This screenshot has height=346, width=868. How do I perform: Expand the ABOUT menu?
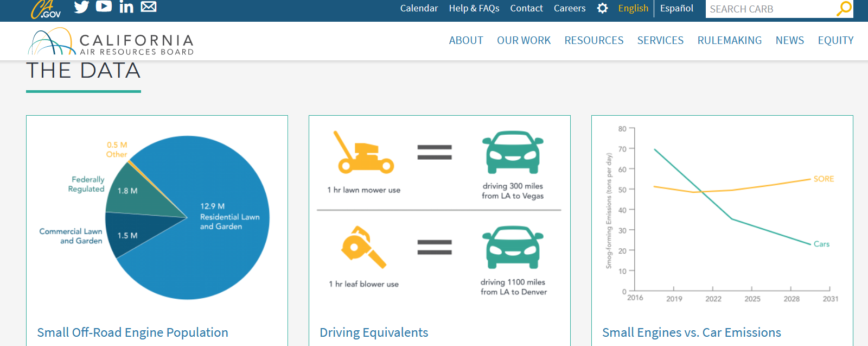[x=466, y=40]
